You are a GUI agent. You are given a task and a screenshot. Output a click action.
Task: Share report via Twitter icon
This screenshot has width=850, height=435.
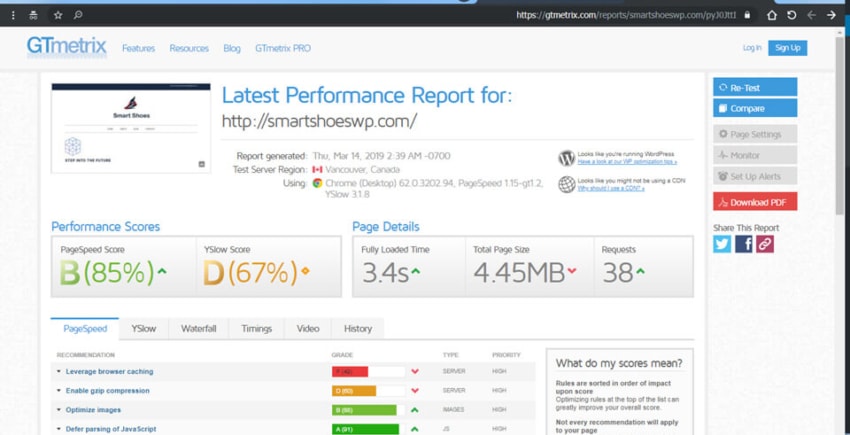[722, 244]
